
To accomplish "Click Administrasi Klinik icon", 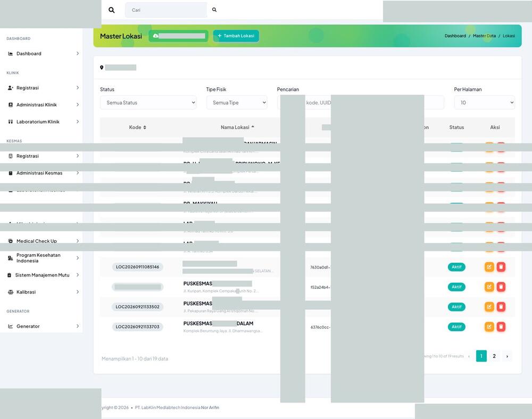I will [11, 105].
